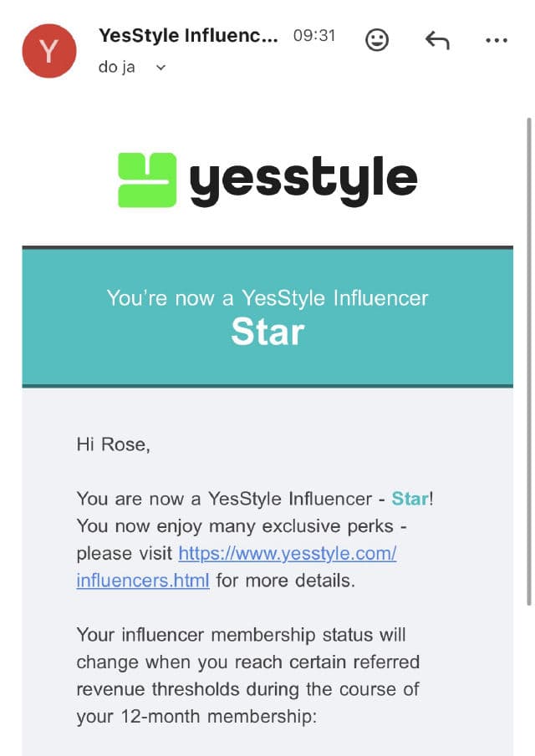Click the vertical scrollbar on the right
535x756 pixels.
528,359
